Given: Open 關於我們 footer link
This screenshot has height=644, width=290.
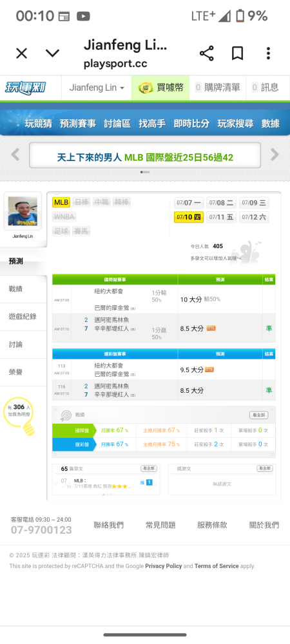Looking at the screenshot, I should pyautogui.click(x=264, y=525).
